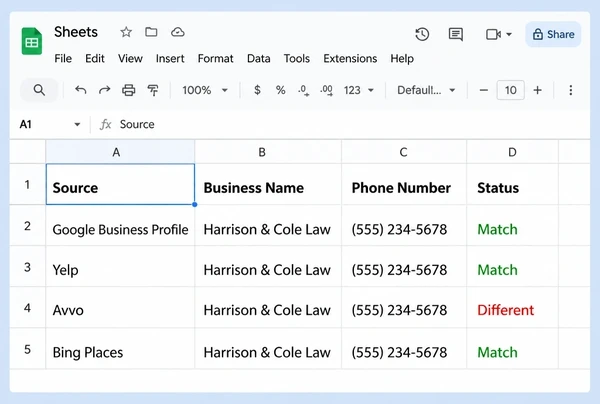Format as currency with dollar icon
Screen dimensions: 600x404
tap(258, 90)
